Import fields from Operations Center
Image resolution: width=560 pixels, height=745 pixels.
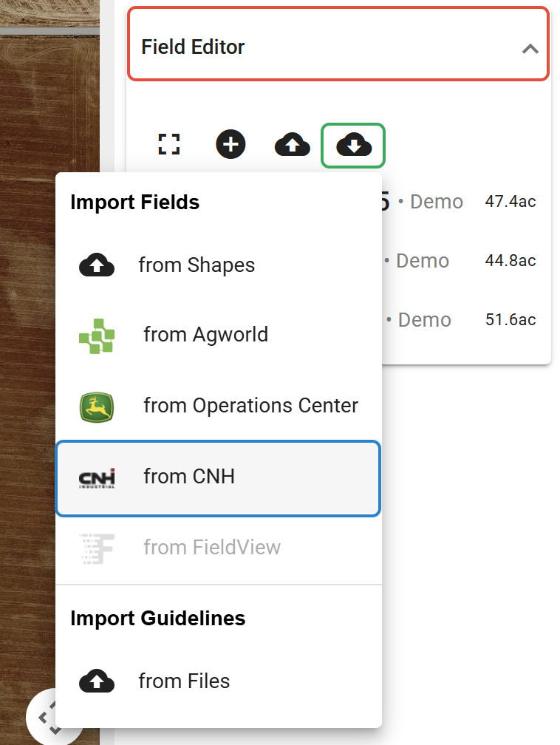[250, 406]
